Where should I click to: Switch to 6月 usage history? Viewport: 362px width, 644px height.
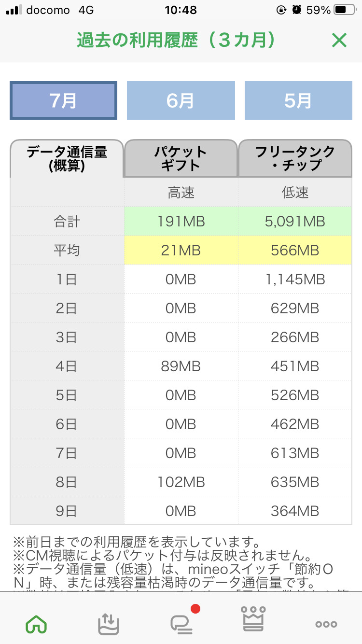click(x=181, y=100)
